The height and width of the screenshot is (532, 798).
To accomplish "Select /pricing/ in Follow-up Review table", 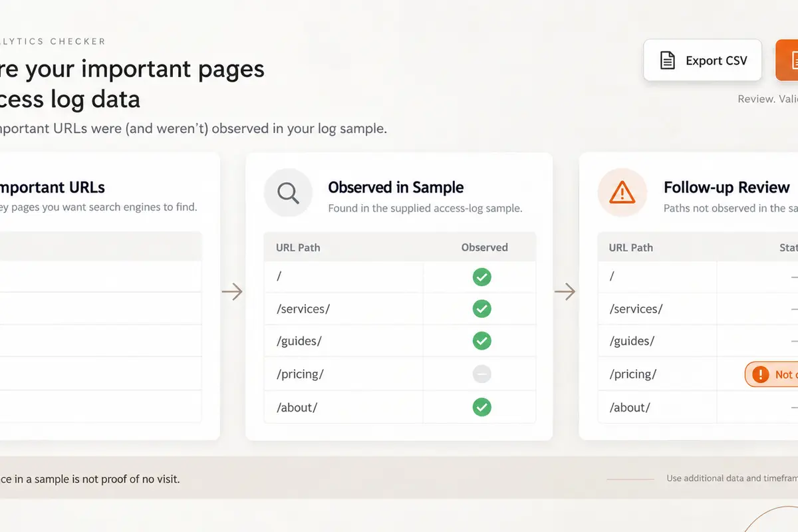I will click(x=633, y=374).
